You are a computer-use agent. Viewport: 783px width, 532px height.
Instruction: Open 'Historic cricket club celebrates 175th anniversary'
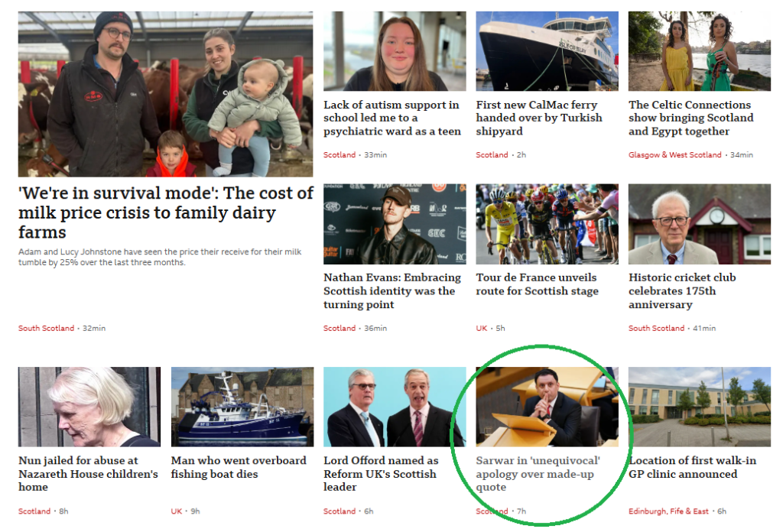tap(682, 291)
